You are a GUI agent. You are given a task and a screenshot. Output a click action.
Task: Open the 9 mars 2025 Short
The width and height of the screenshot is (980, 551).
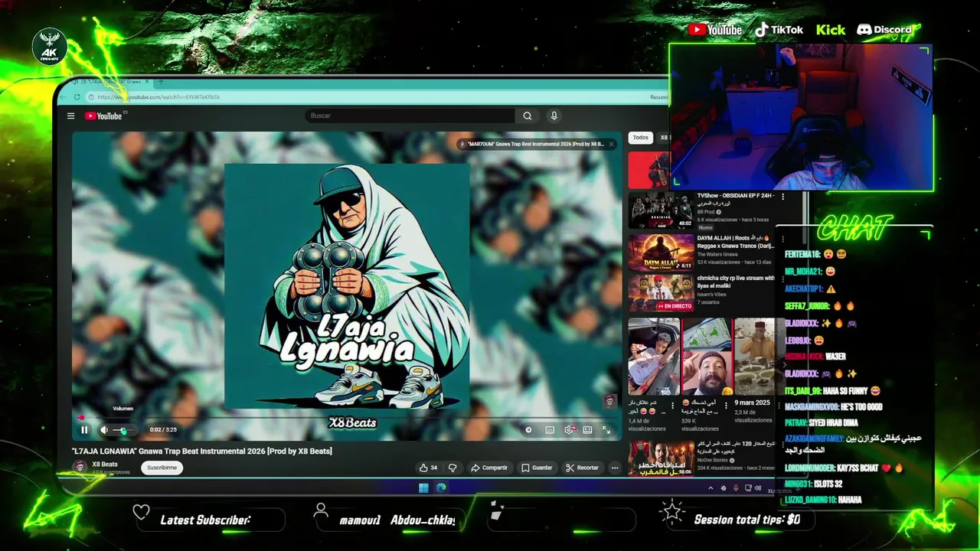(x=758, y=357)
